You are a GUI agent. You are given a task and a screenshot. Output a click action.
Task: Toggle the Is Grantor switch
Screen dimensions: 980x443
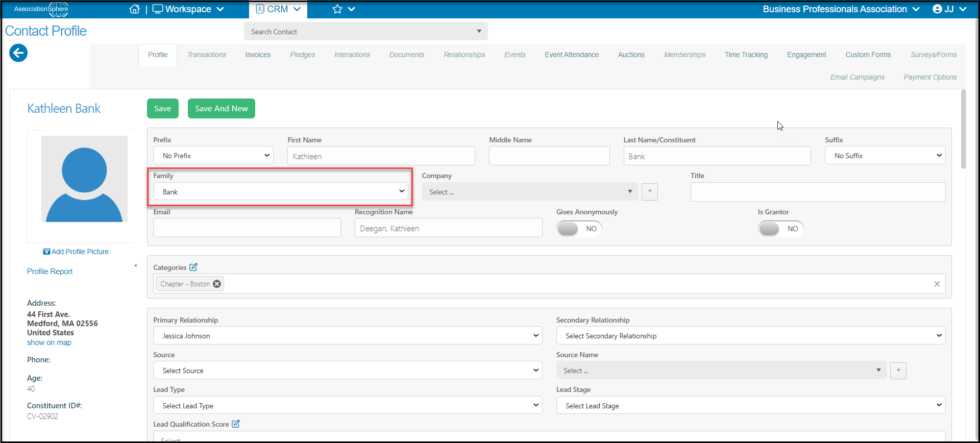pyautogui.click(x=780, y=229)
